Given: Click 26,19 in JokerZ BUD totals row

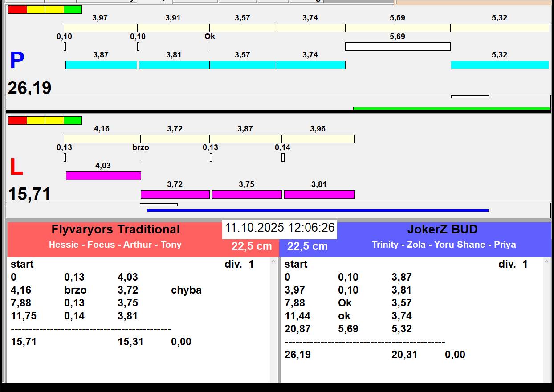Looking at the screenshot, I should pyautogui.click(x=297, y=355).
